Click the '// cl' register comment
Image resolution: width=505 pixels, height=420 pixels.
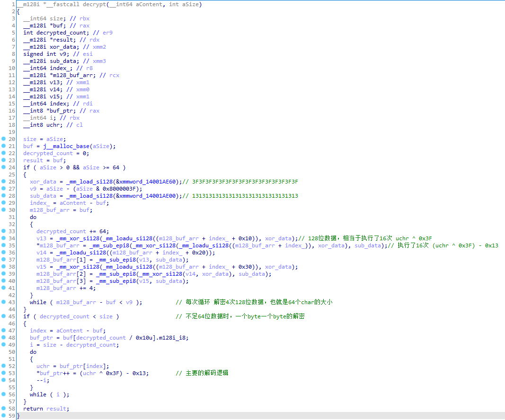pyautogui.click(x=74, y=125)
